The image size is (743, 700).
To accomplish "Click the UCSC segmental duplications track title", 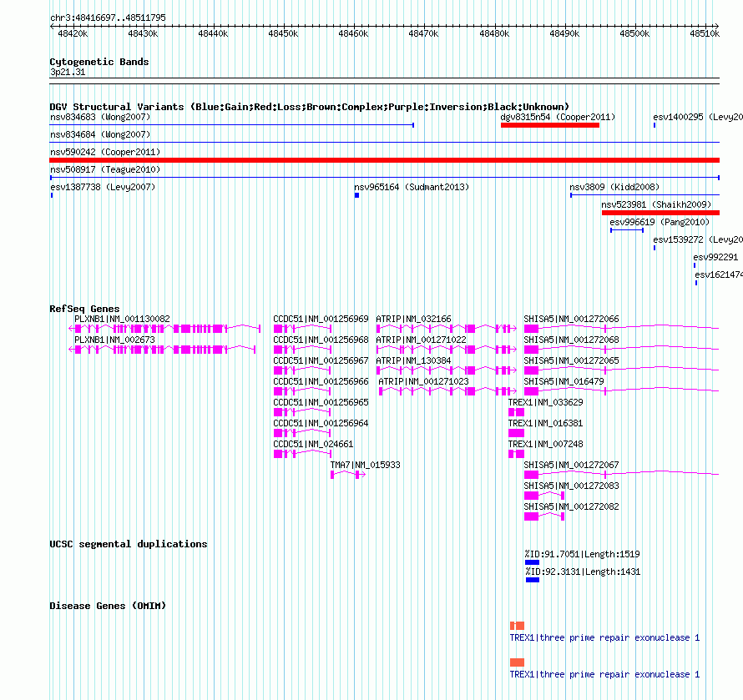I will [x=129, y=544].
